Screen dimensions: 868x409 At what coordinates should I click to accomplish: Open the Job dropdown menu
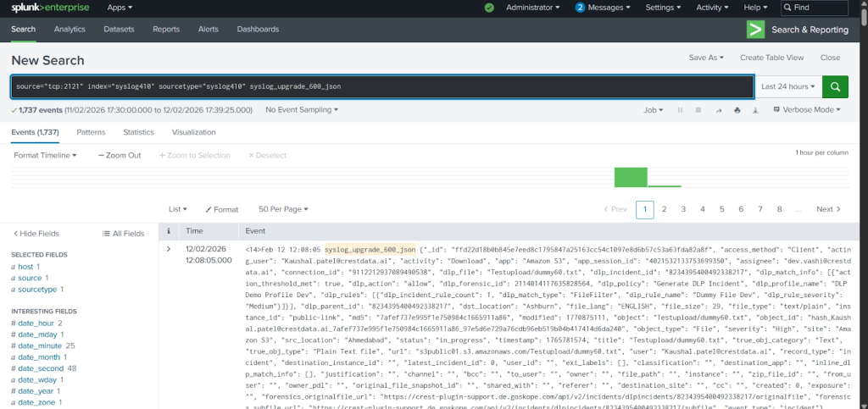click(x=654, y=110)
